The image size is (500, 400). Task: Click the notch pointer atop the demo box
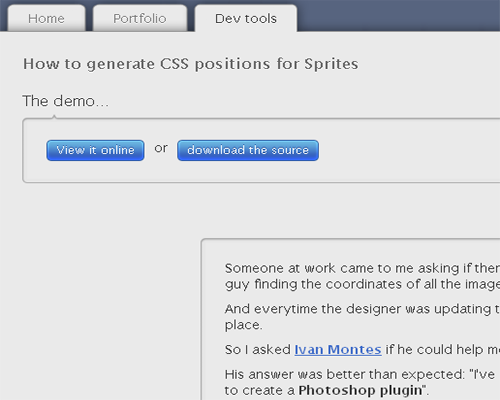pos(54,117)
